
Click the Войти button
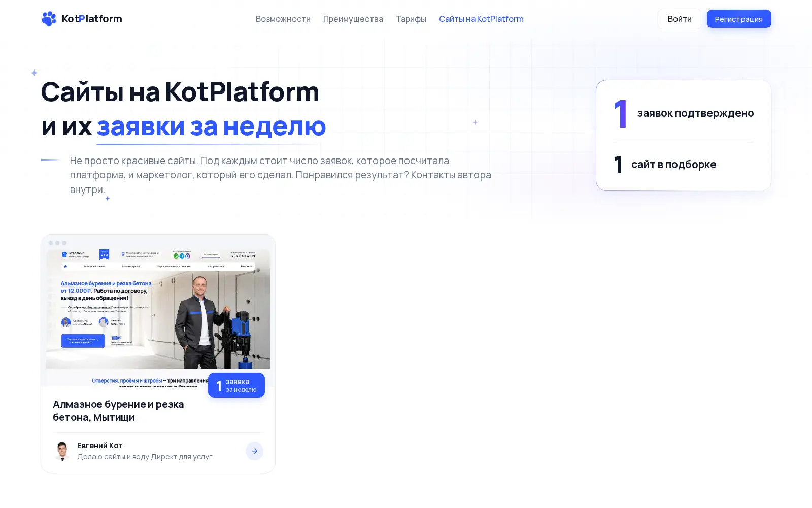click(680, 19)
